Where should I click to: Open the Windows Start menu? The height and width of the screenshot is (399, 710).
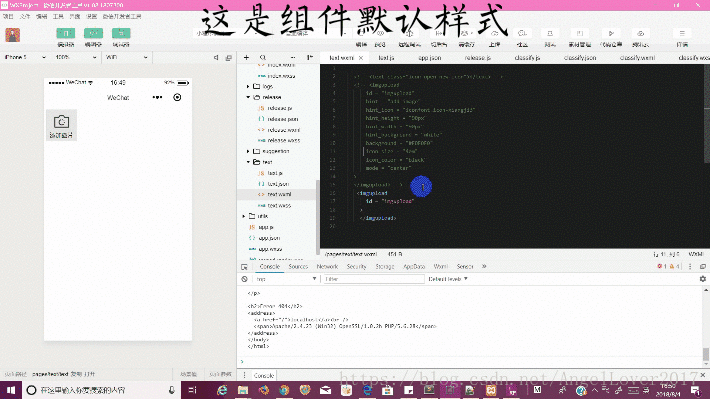click(x=11, y=390)
